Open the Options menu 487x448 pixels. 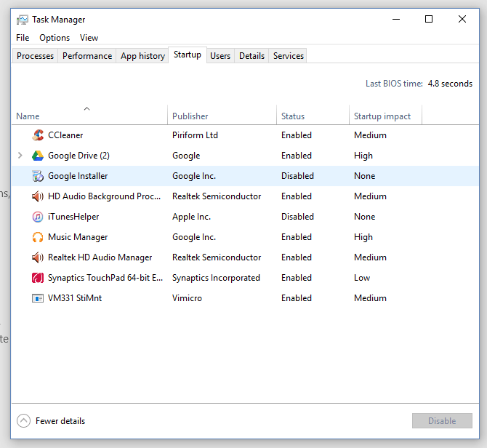pyautogui.click(x=55, y=38)
